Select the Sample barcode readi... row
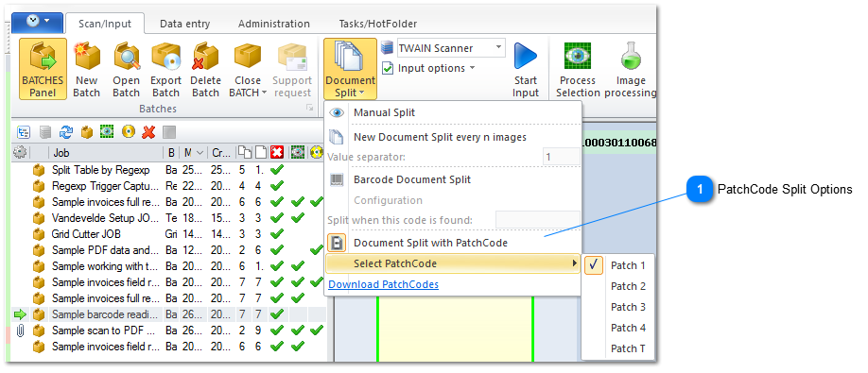The width and height of the screenshot is (868, 373). (x=169, y=314)
